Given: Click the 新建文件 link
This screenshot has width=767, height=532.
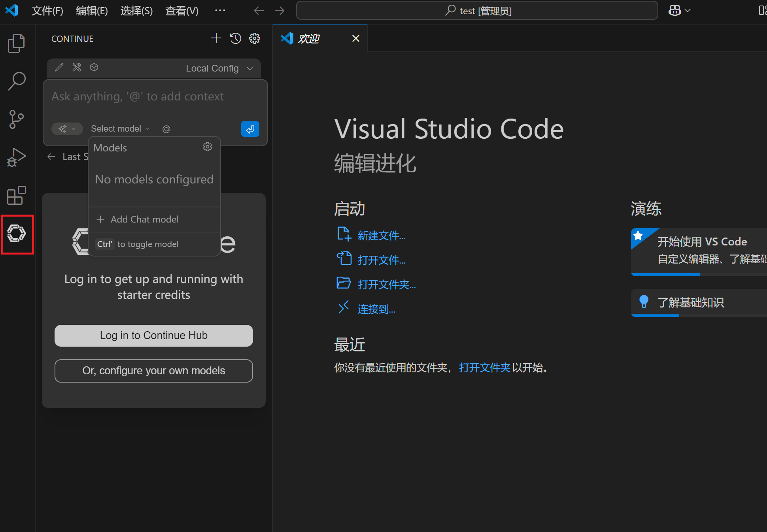Looking at the screenshot, I should tap(381, 236).
